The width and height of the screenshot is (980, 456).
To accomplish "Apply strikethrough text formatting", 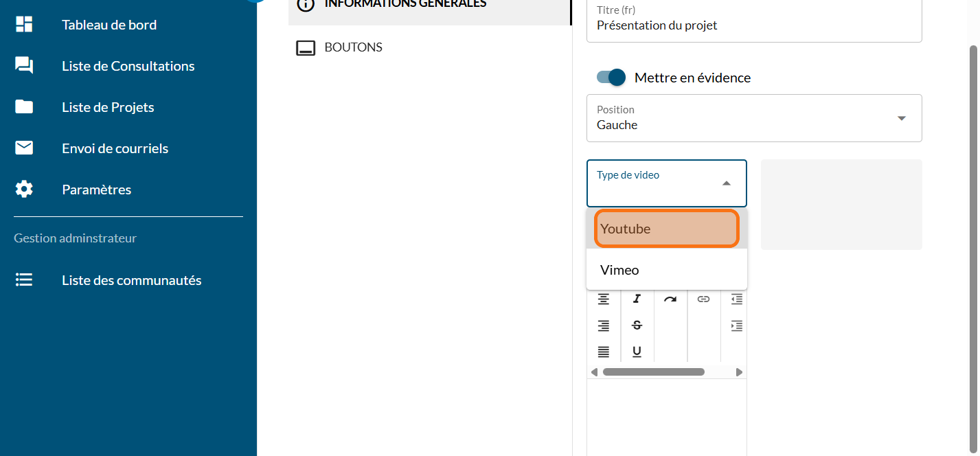I will (637, 326).
